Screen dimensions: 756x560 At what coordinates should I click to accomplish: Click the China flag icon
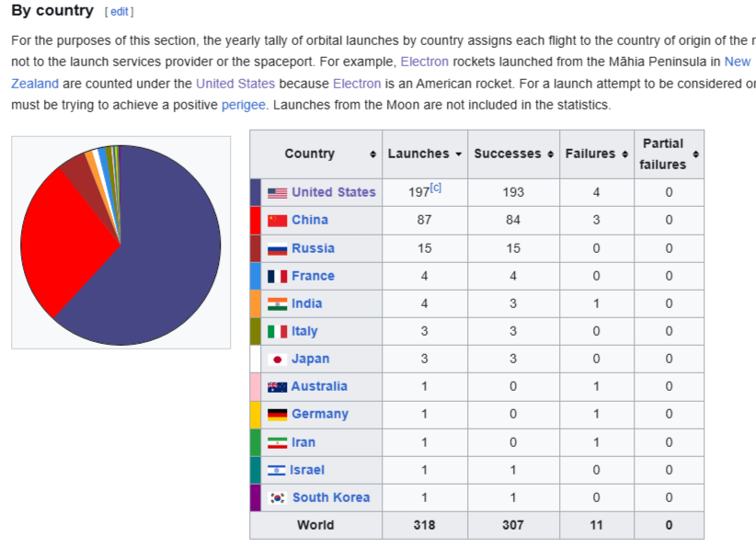[x=277, y=221]
